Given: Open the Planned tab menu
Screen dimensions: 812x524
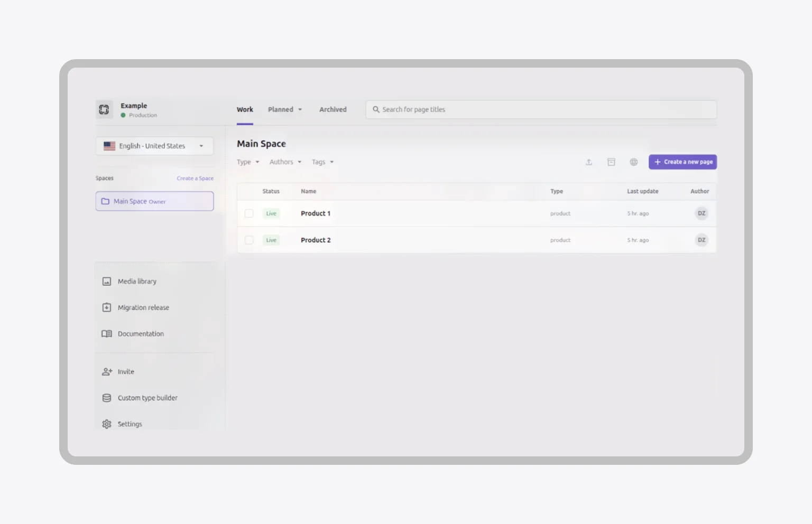Looking at the screenshot, I should (284, 109).
